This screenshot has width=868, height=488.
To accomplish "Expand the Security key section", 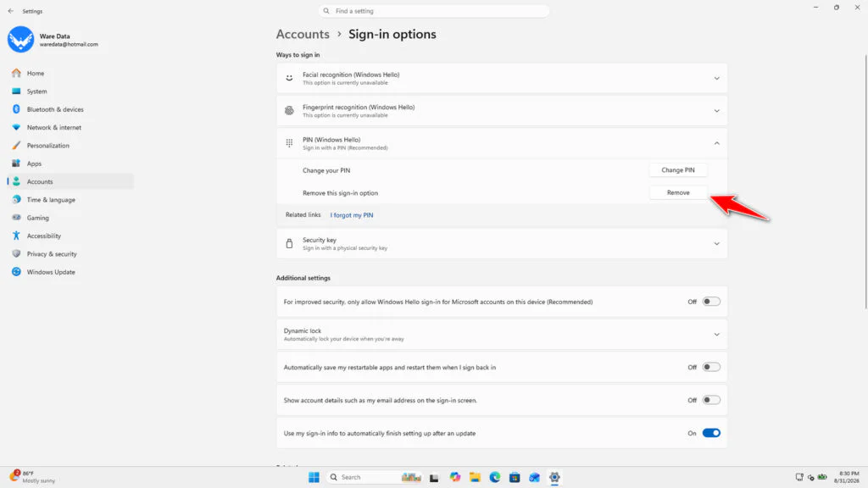I will 716,244.
